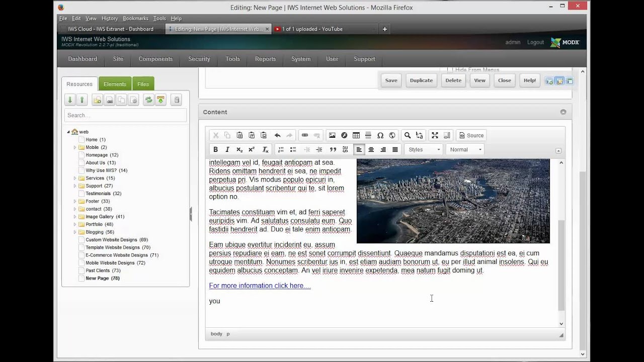Insert a bulleted list
644x362 pixels.
[293, 149]
